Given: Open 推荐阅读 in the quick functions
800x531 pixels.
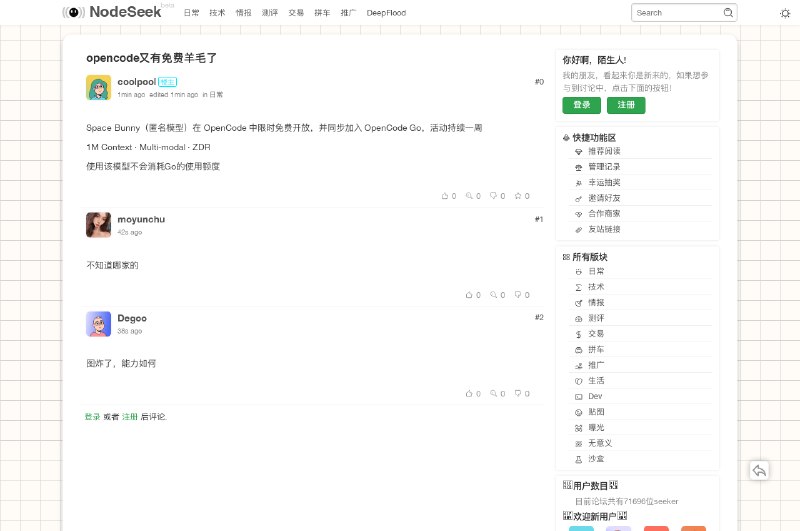Looking at the screenshot, I should pos(604,151).
